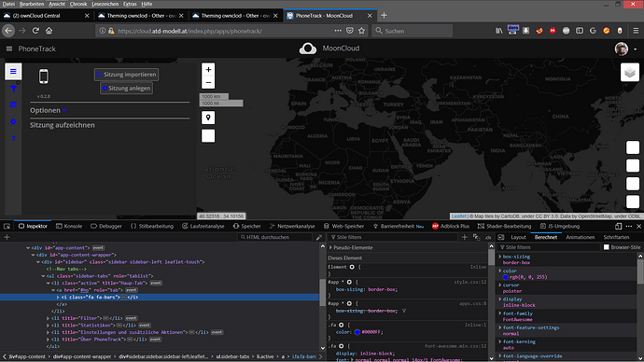
Task: Open the PhoneTrack main sidebar tab
Action: [13, 72]
